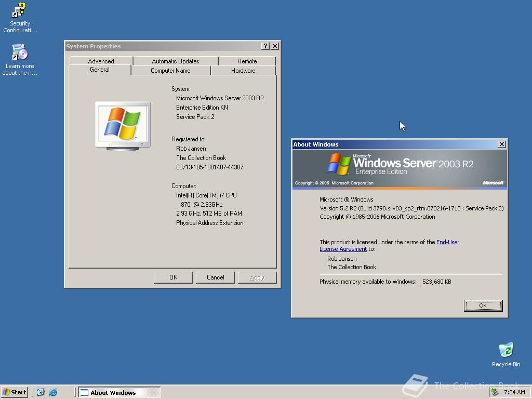Launch Internet Explorer from quick launch

pos(53,392)
